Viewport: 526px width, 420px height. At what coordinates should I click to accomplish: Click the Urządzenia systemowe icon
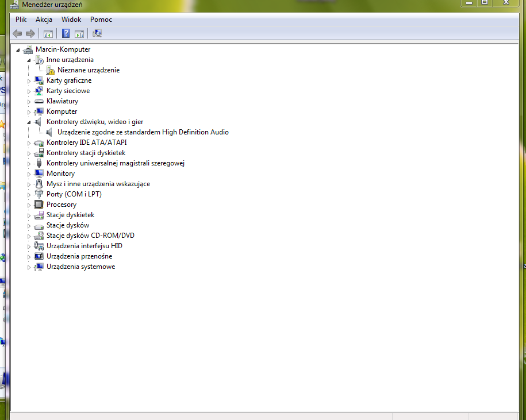[39, 267]
